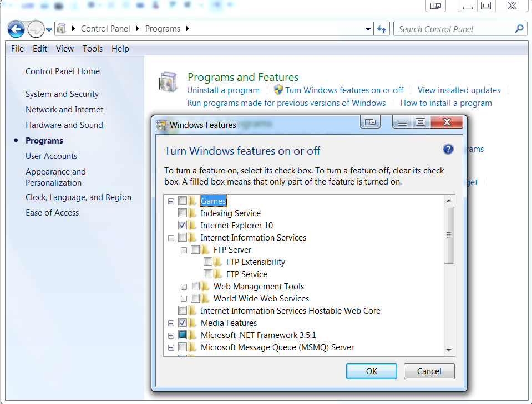
Task: Click the search magnifier in Search Control Panel
Action: pos(519,29)
